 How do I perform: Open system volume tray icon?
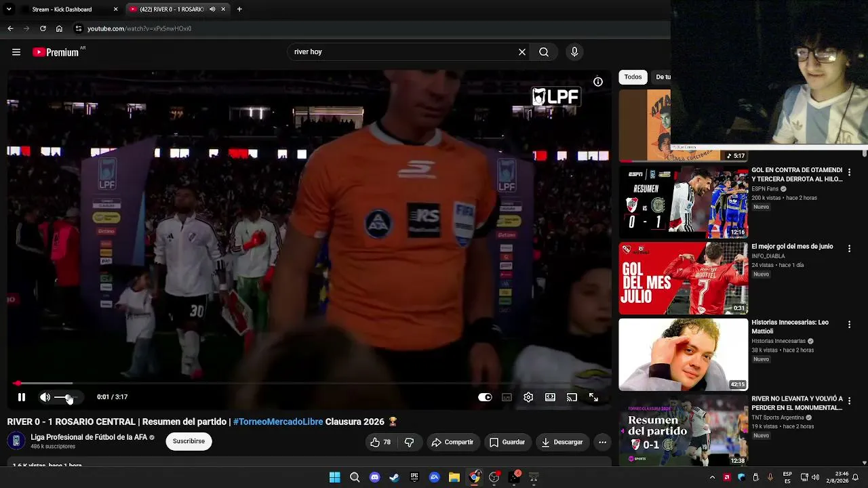coord(815,477)
